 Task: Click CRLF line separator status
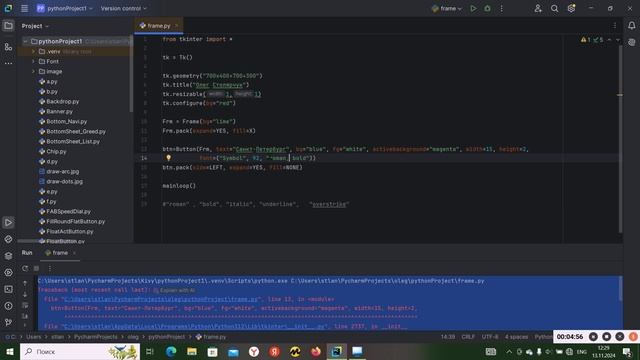coord(468,337)
